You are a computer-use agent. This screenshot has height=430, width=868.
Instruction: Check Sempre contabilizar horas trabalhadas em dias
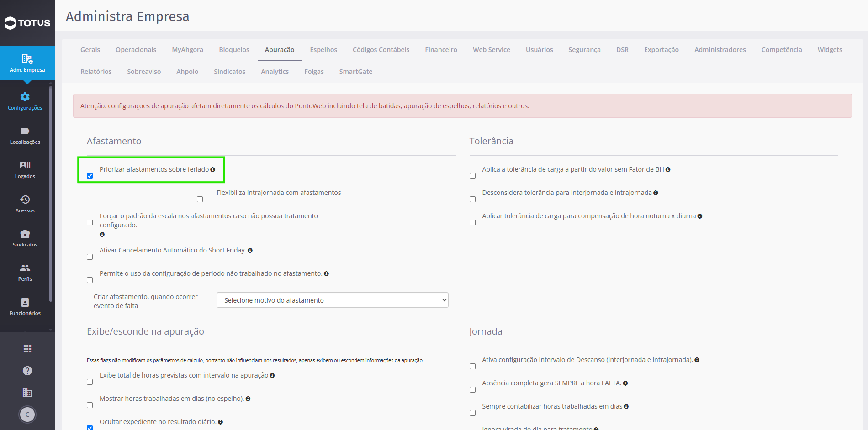click(x=473, y=413)
